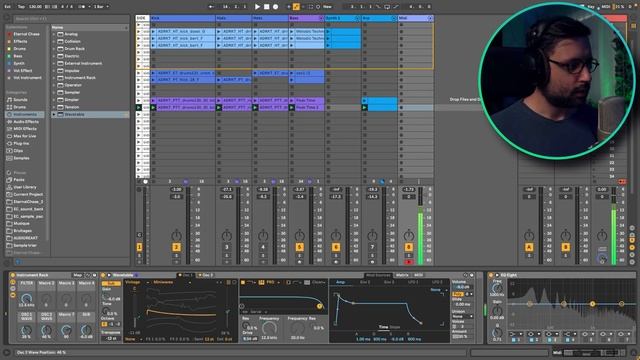Adjust the FILTER macro knob
This screenshot has height=360, width=640.
pyautogui.click(x=27, y=299)
